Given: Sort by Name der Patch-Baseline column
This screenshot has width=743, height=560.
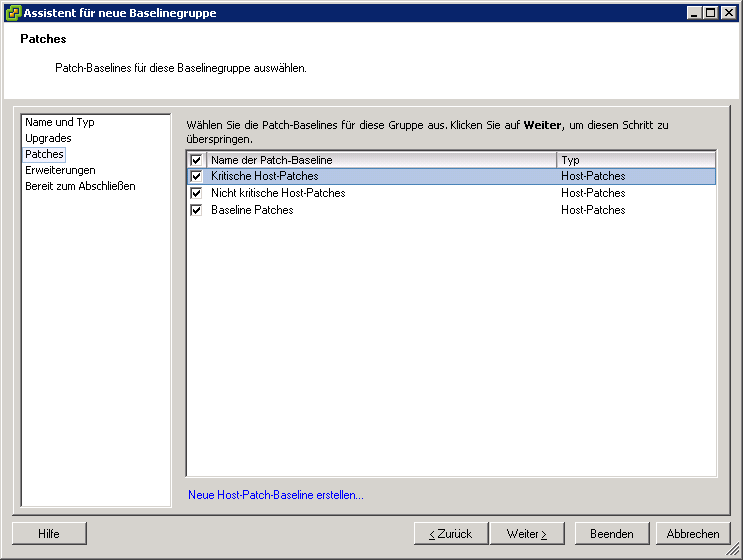Looking at the screenshot, I should pyautogui.click(x=380, y=160).
